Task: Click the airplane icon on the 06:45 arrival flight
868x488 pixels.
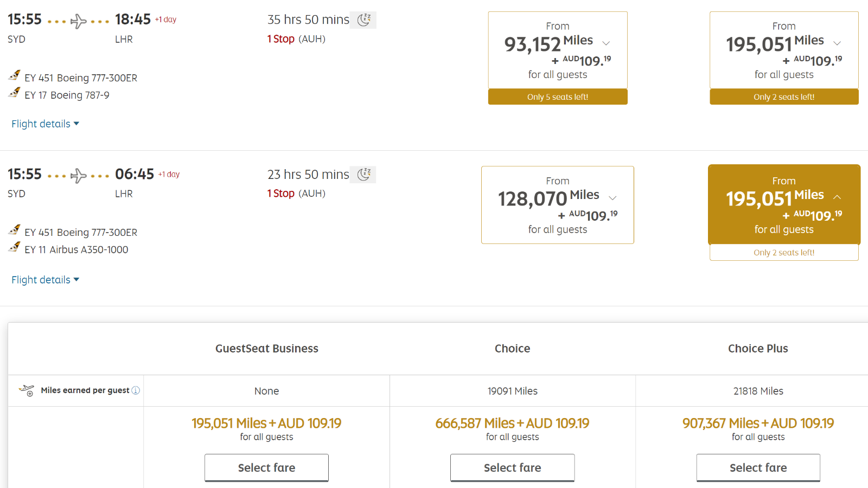Action: point(79,176)
